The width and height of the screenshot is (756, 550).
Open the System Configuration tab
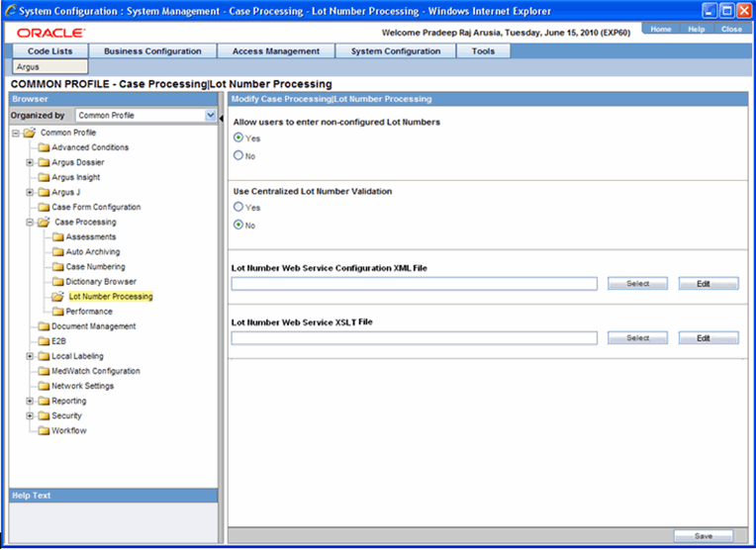pos(396,51)
